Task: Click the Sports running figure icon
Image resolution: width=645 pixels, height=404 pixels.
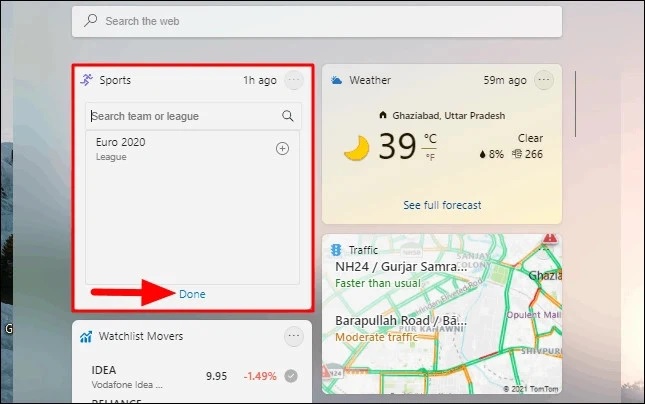Action: [86, 80]
